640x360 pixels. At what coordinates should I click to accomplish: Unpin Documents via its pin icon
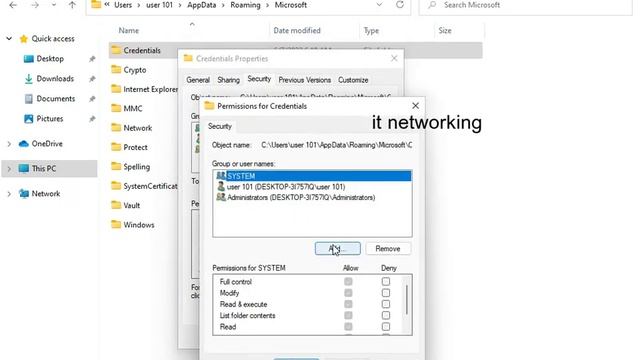pos(92,99)
